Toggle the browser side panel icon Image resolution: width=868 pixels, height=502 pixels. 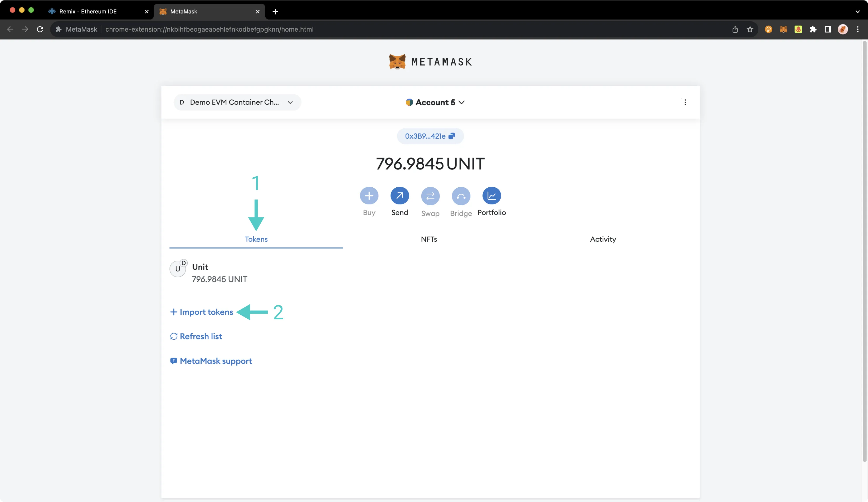point(828,29)
